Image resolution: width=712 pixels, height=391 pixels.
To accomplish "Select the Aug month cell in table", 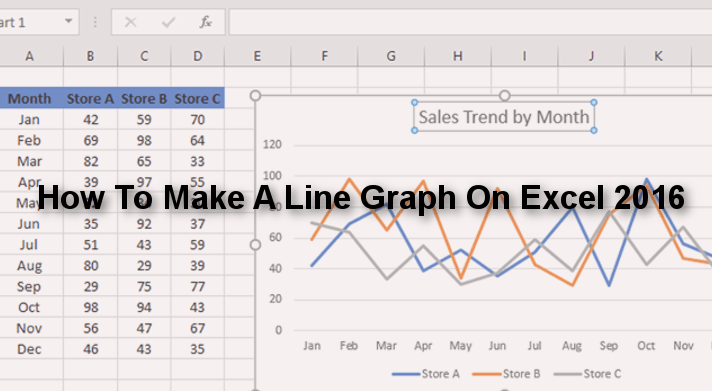I will pos(30,266).
